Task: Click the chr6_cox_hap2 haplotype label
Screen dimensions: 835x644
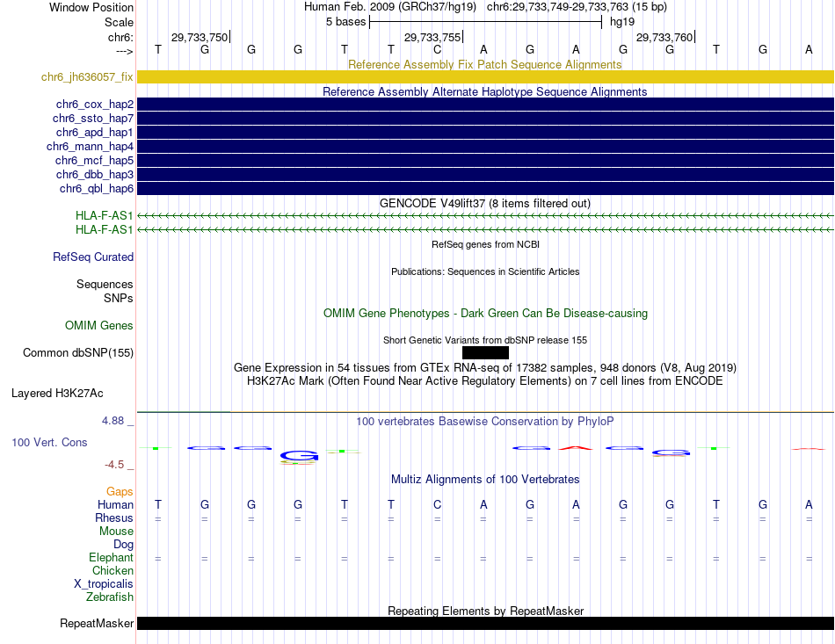Action: [x=95, y=105]
